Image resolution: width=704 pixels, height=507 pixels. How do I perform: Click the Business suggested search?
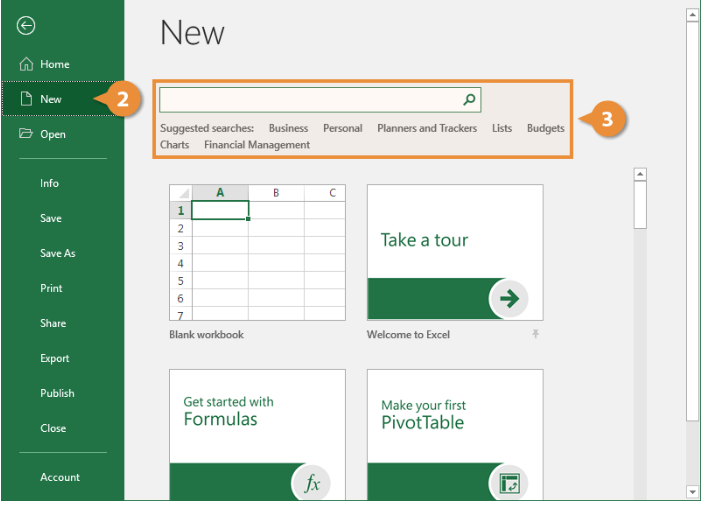288,128
